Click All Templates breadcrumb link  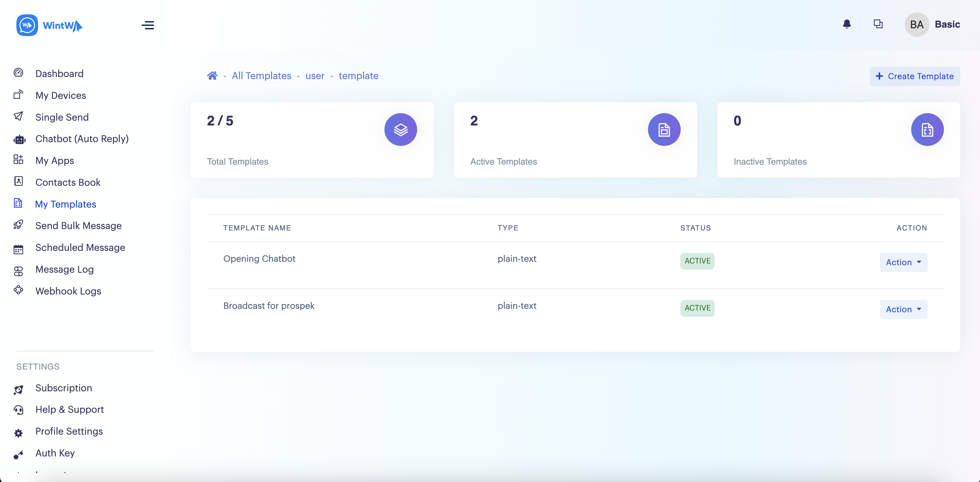(x=262, y=76)
